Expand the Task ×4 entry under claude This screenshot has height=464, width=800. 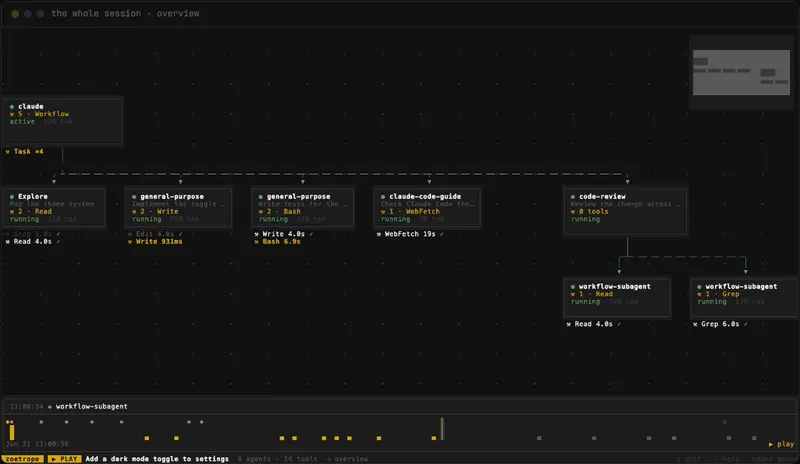click(x=24, y=152)
